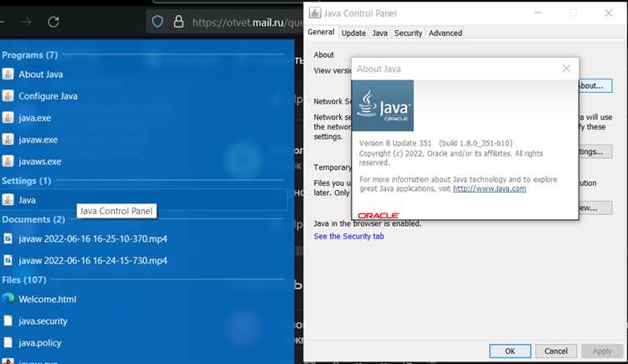Click Settings (1) group header
This screenshot has width=628, height=364.
tap(27, 181)
